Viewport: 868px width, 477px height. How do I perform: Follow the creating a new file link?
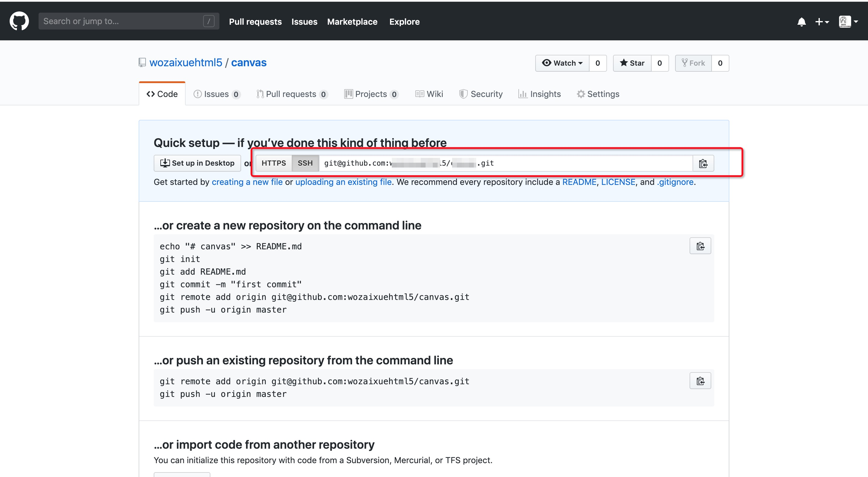pos(247,182)
